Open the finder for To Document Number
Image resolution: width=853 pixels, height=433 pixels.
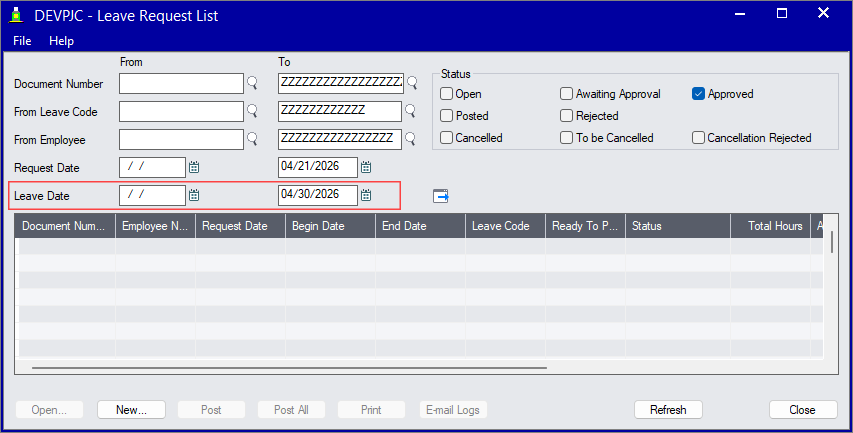(x=411, y=83)
